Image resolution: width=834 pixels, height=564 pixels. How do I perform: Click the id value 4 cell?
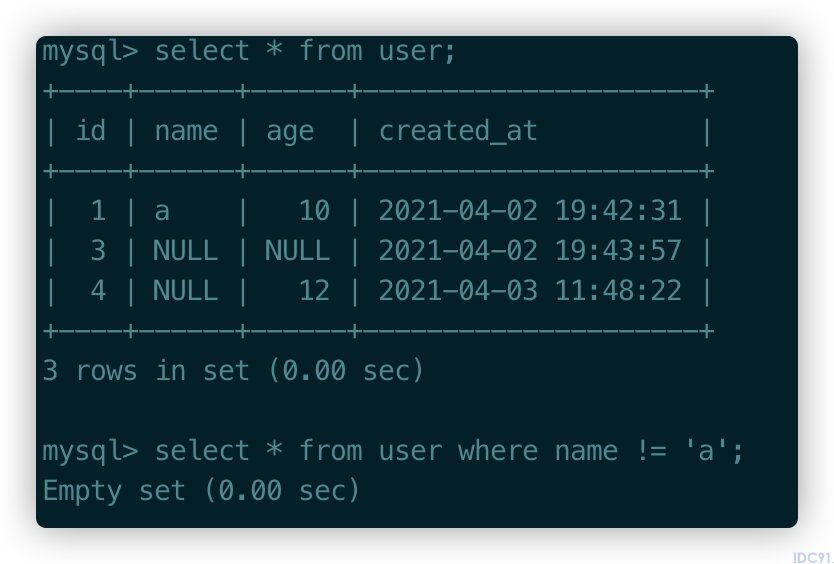coord(98,291)
